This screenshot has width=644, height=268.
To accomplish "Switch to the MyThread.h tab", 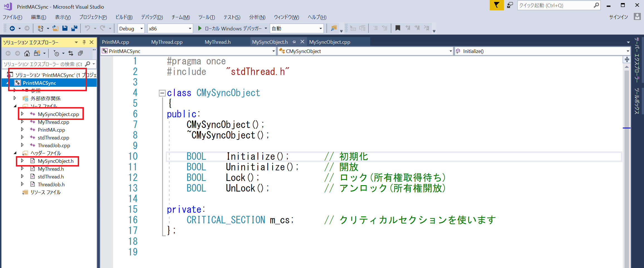I will coord(218,42).
